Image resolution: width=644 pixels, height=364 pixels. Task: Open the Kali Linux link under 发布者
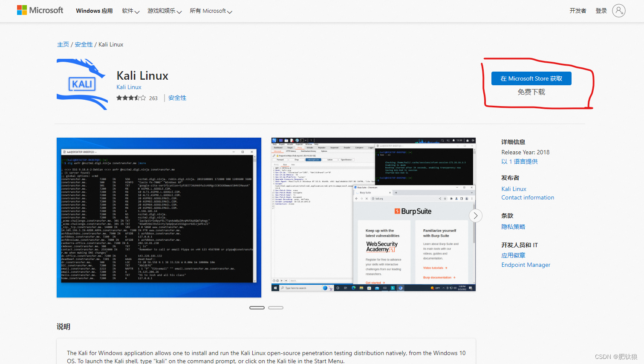[514, 189]
